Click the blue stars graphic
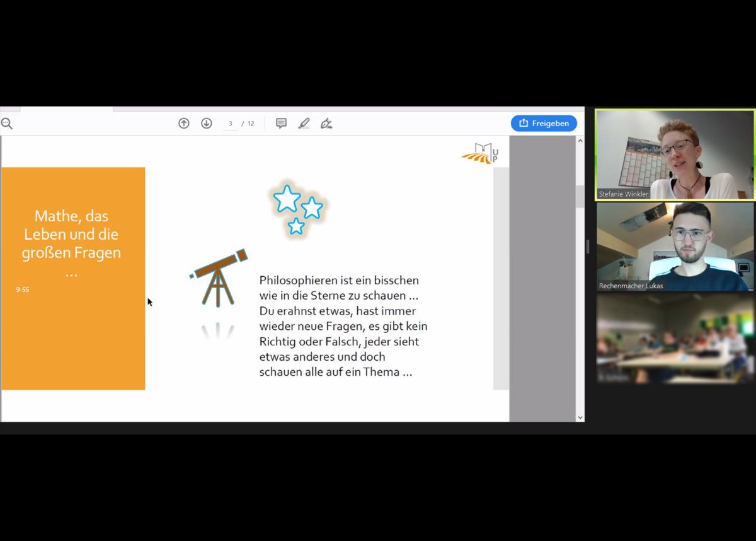756x541 pixels. pos(297,208)
